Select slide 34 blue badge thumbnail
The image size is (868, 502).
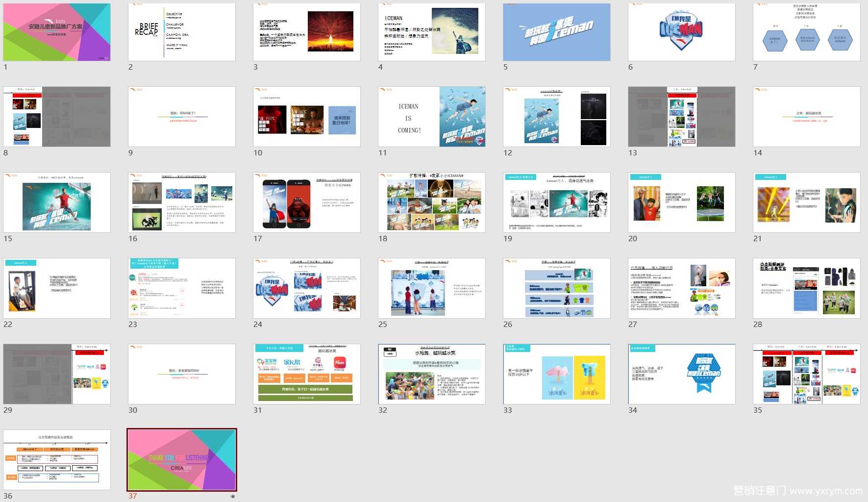click(682, 374)
